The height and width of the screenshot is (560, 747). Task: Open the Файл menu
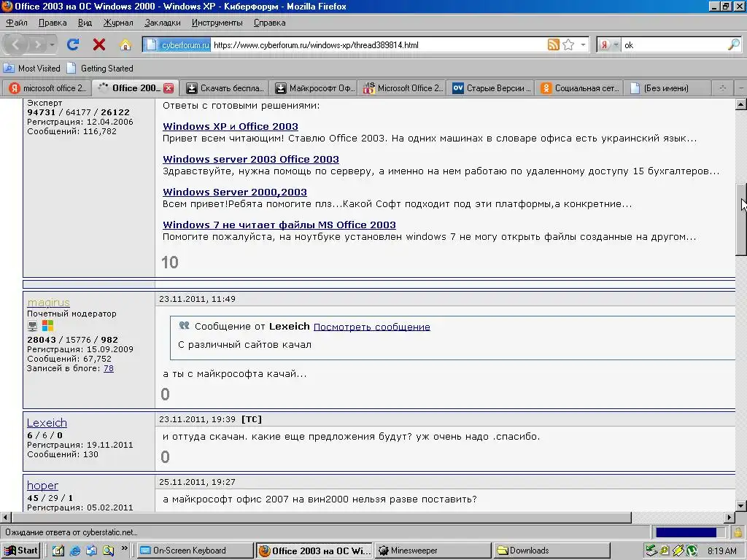click(x=17, y=23)
